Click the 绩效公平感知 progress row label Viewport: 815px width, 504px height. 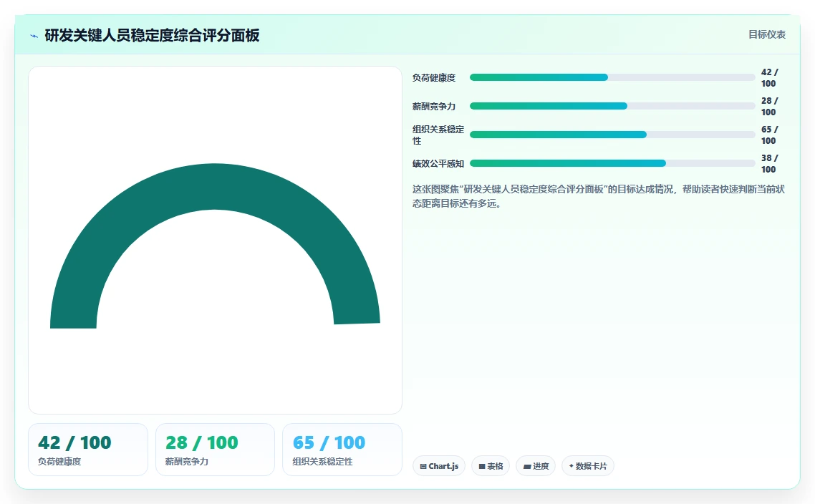click(x=438, y=163)
